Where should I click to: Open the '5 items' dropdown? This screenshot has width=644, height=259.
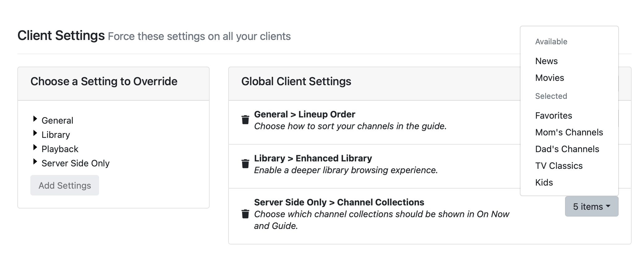coord(591,206)
